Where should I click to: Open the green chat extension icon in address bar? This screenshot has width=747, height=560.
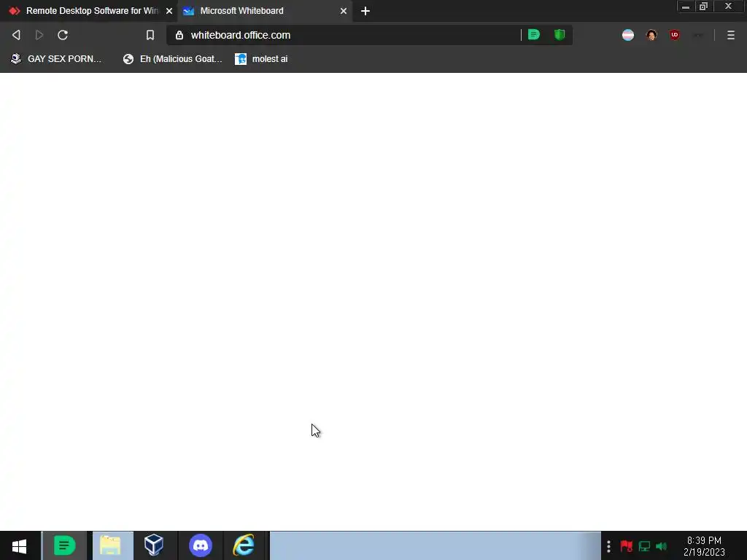point(533,35)
